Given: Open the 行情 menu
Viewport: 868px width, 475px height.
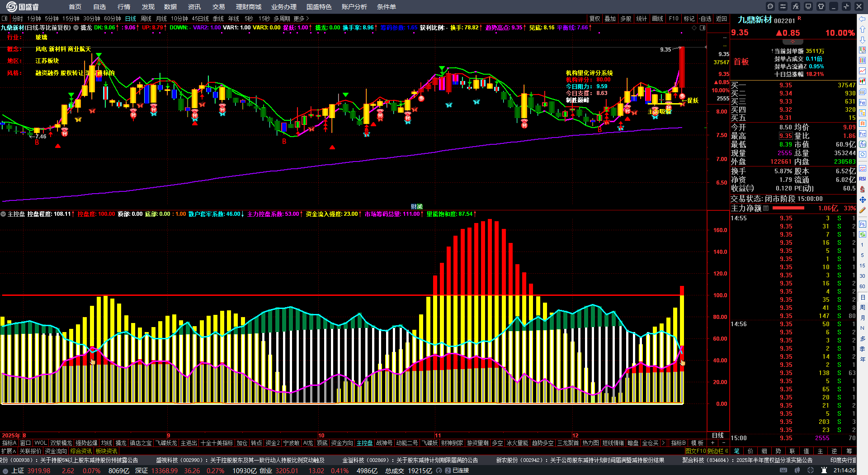Looking at the screenshot, I should point(123,7).
